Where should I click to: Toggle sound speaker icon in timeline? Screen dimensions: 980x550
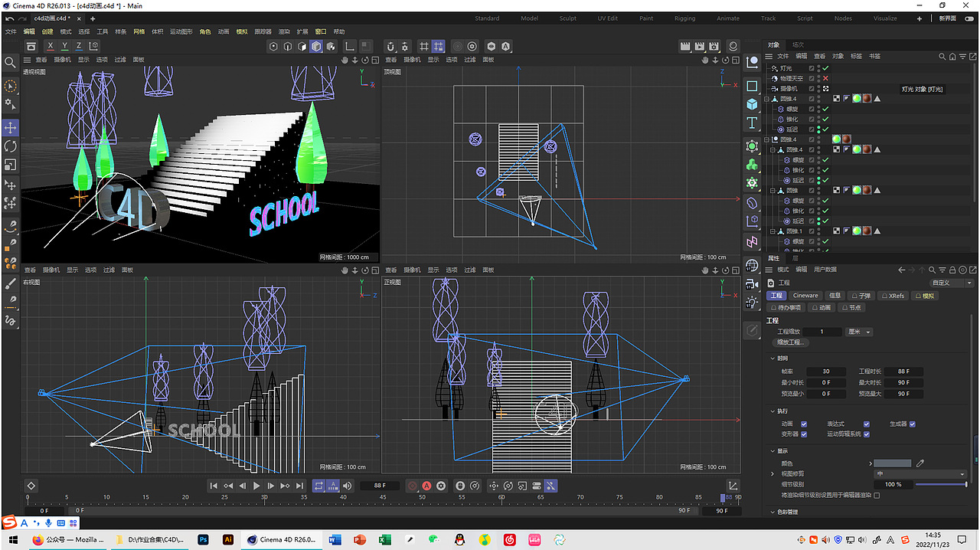pyautogui.click(x=348, y=486)
